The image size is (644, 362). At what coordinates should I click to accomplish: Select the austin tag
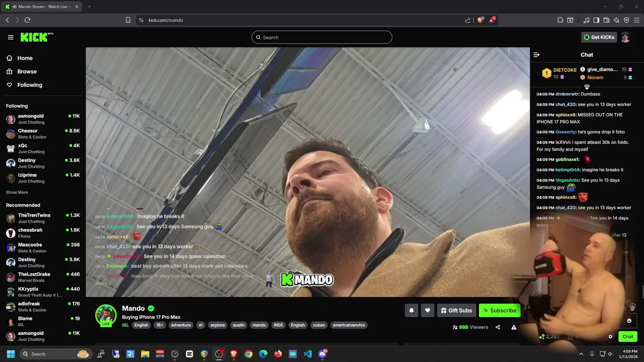(238, 325)
